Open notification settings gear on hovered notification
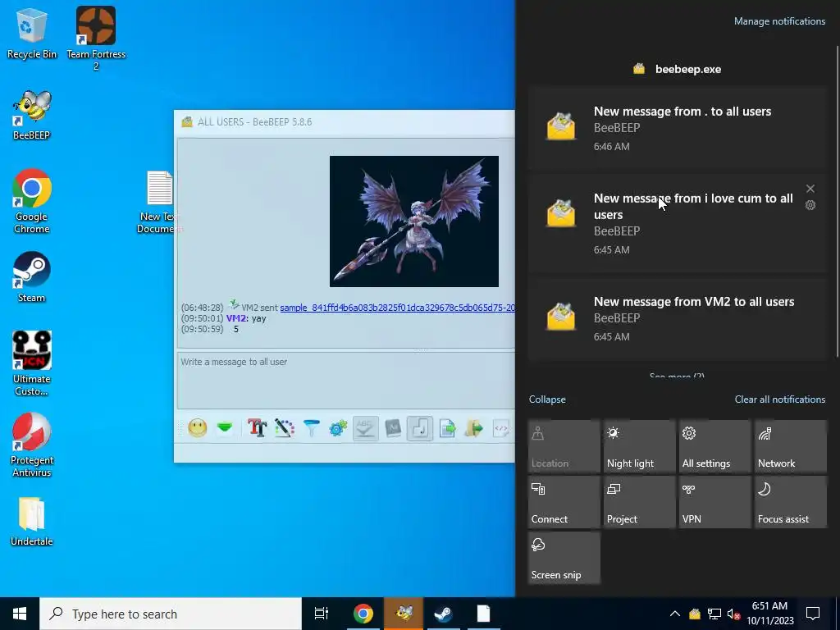Image resolution: width=840 pixels, height=630 pixels. [x=810, y=205]
